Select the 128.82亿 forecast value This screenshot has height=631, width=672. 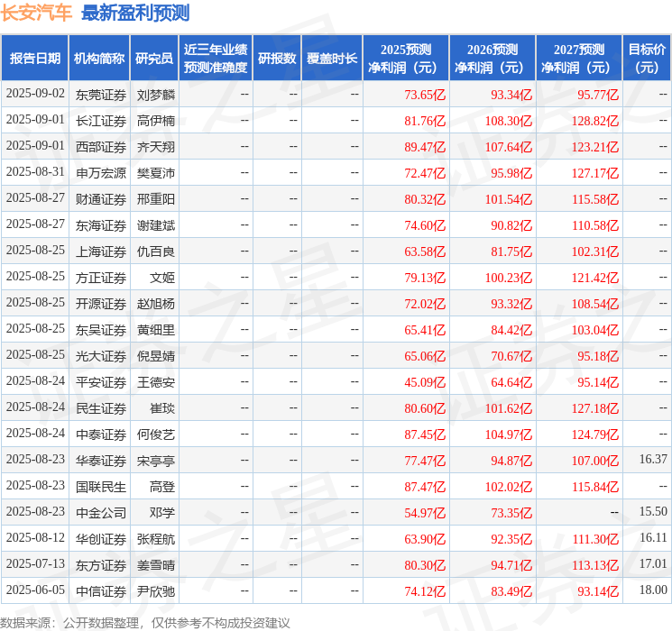point(594,121)
